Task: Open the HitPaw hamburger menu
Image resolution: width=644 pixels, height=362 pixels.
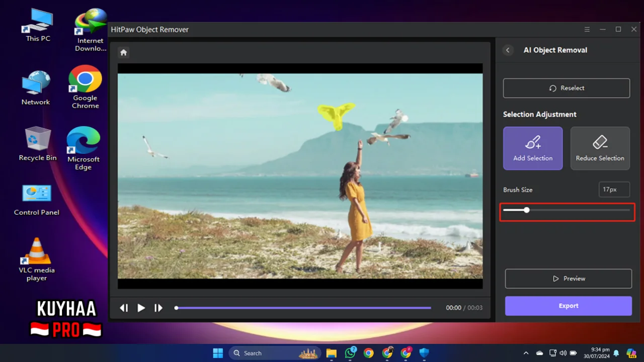Action: [587, 30]
